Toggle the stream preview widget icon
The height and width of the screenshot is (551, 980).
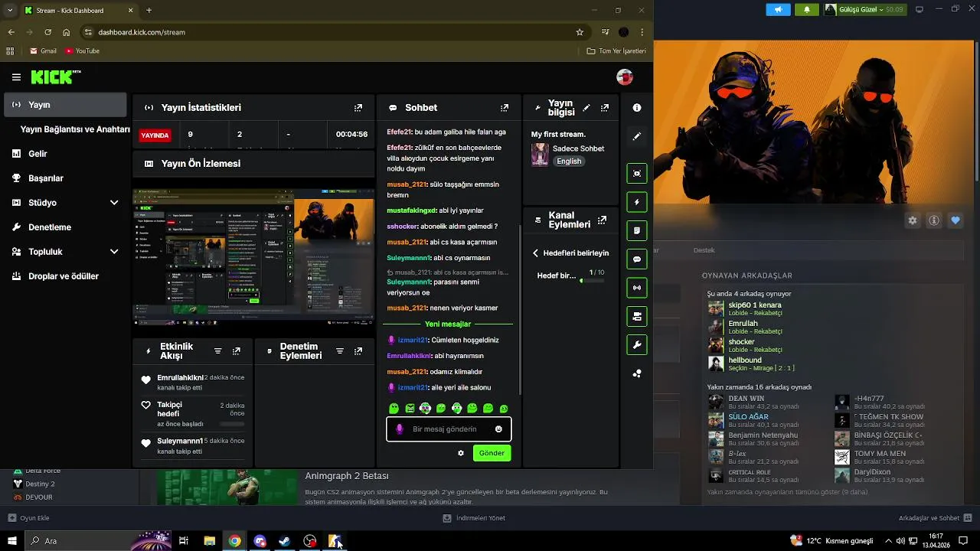636,174
